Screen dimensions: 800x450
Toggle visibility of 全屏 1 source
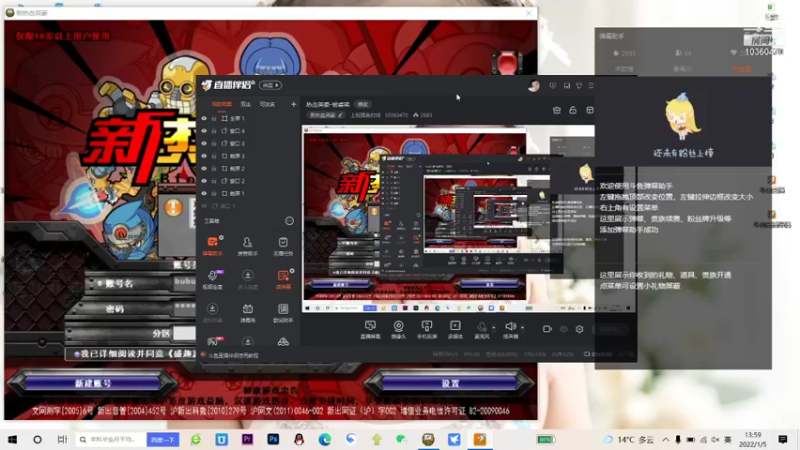coord(204,118)
